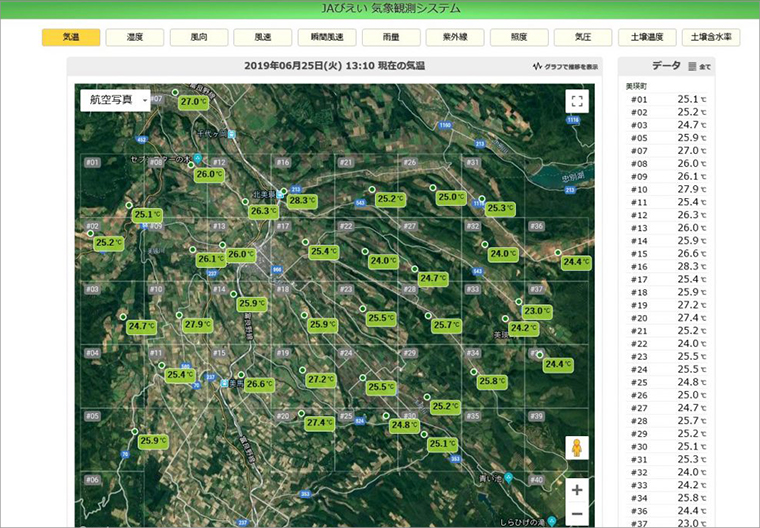Viewport: 760px width, 528px height.
Task: Click data row #09 26.1℃
Action: pos(667,176)
